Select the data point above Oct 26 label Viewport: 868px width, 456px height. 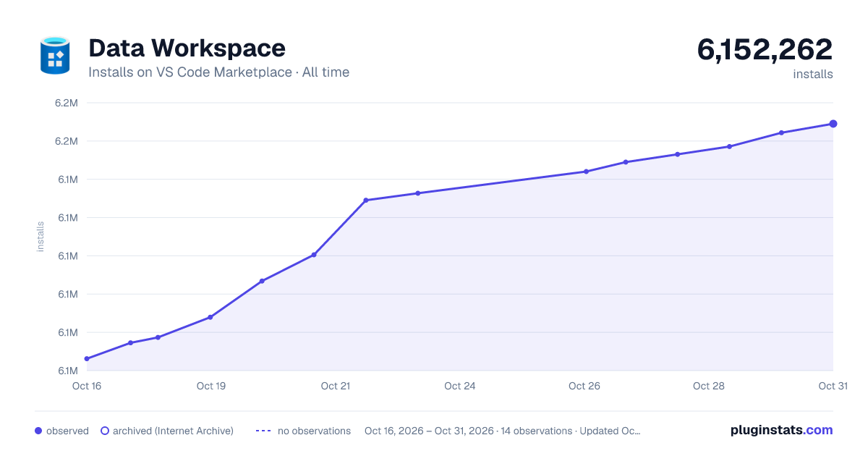pyautogui.click(x=586, y=172)
